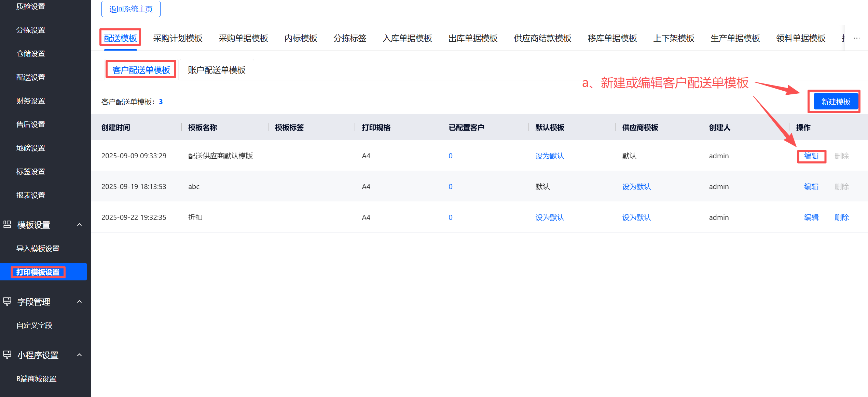The height and width of the screenshot is (397, 868).
Task: Open 导入模板设置 in sidebar
Action: pos(38,249)
